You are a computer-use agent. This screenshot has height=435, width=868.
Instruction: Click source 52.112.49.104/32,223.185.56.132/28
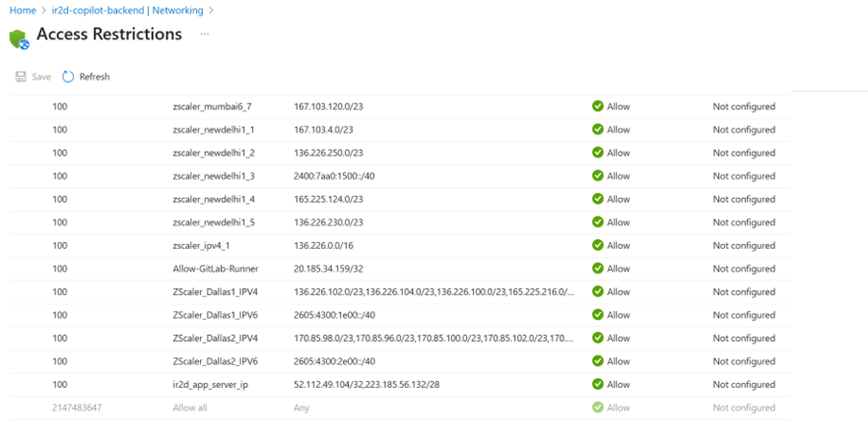click(366, 385)
